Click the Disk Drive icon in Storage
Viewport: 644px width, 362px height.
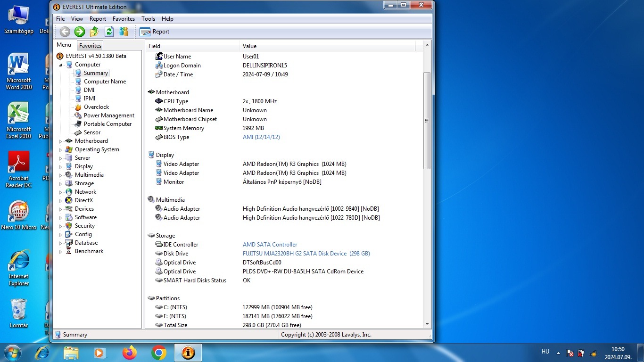(159, 254)
